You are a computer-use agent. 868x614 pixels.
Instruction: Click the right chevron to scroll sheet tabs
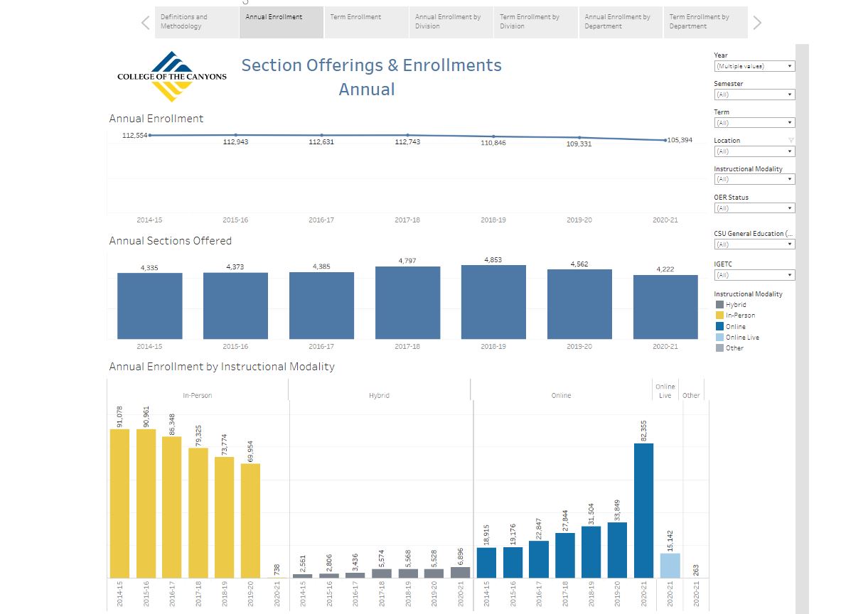point(756,22)
